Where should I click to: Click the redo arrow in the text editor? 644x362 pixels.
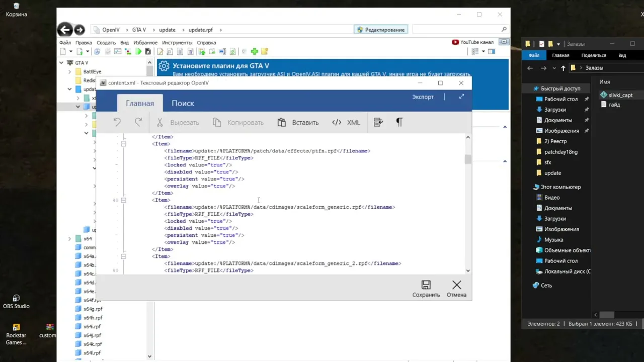(138, 122)
